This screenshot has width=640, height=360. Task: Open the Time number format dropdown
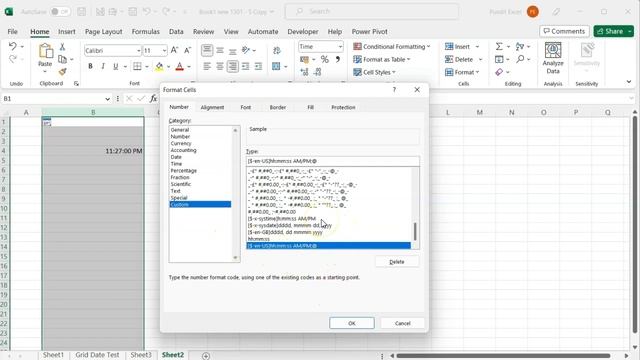(x=340, y=47)
